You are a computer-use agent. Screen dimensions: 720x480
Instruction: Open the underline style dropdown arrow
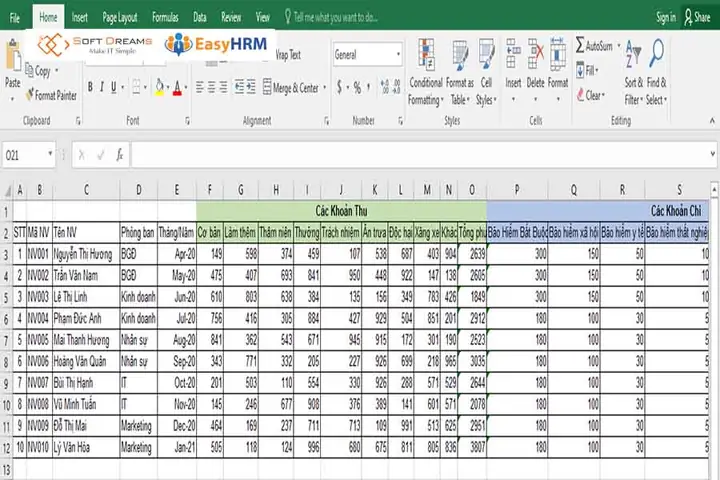123,87
